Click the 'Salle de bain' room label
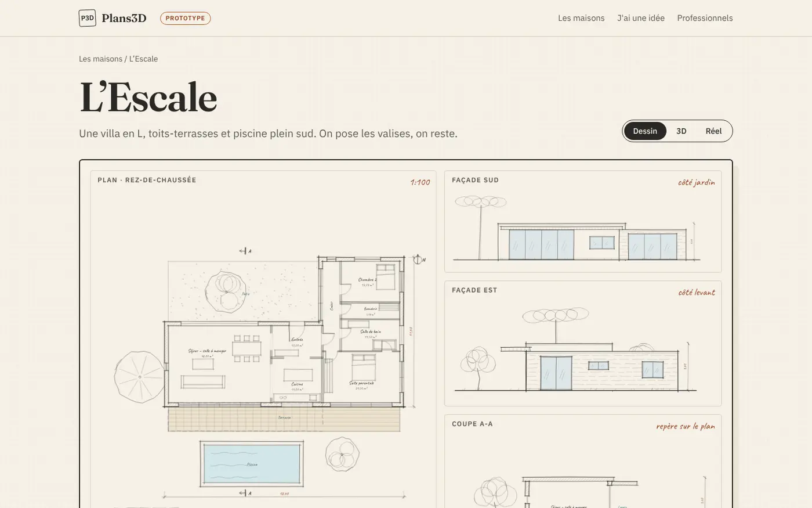The width and height of the screenshot is (812, 508). coord(370,332)
